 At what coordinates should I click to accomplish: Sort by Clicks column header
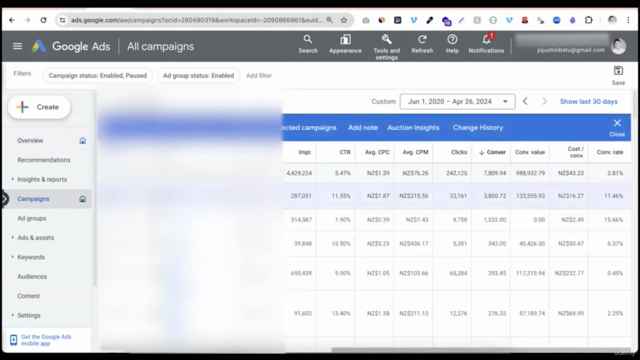(459, 152)
